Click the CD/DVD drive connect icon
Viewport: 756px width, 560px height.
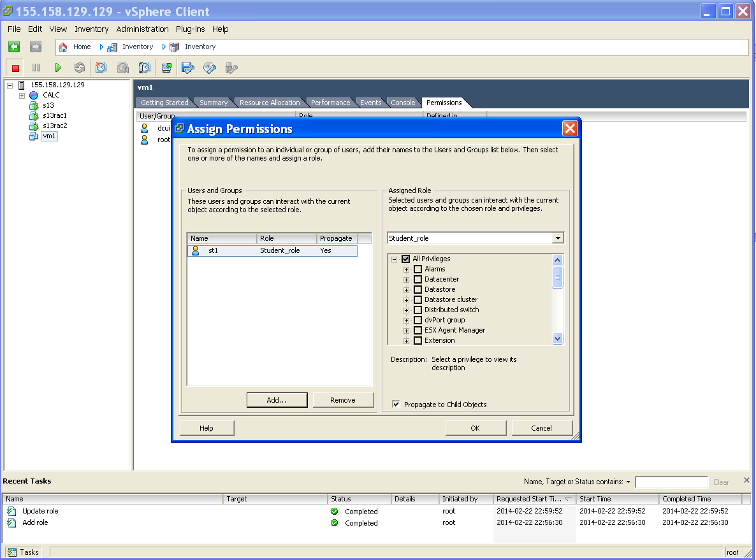210,68
